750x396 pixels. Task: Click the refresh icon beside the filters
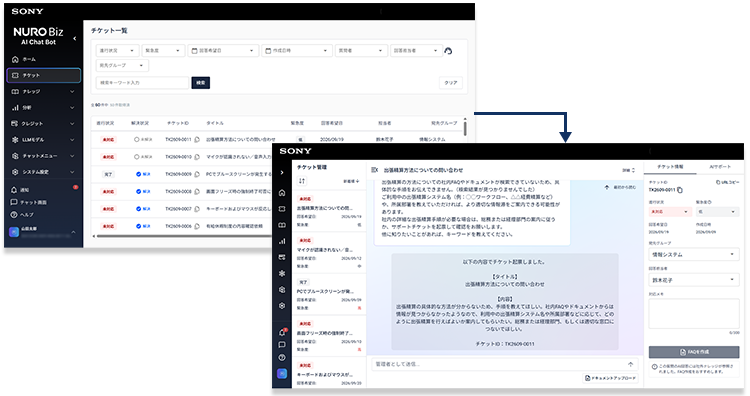coord(448,51)
